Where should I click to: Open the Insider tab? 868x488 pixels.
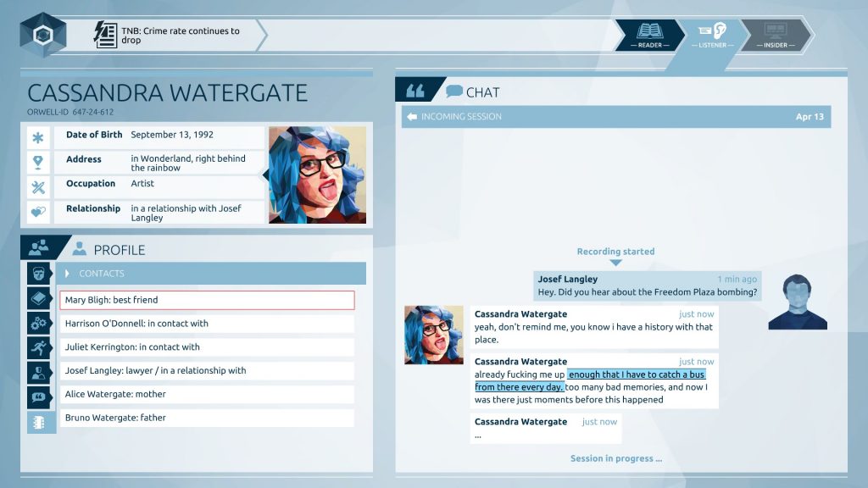(x=775, y=35)
